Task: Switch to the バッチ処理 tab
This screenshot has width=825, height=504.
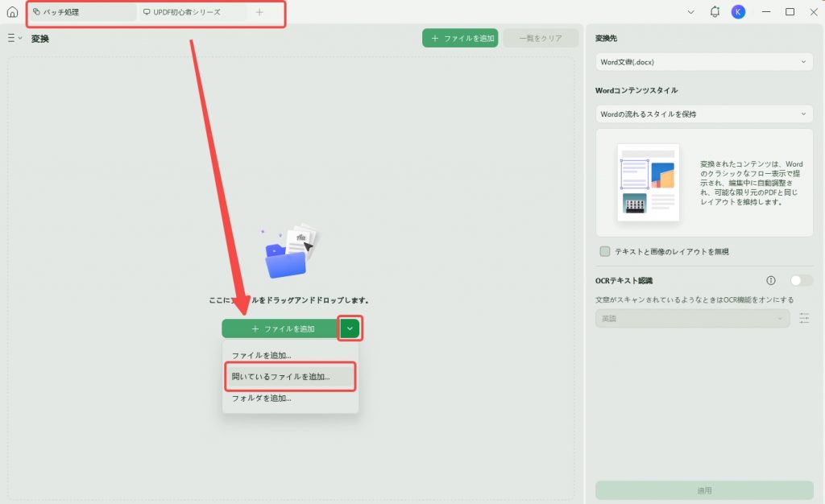Action: 83,11
